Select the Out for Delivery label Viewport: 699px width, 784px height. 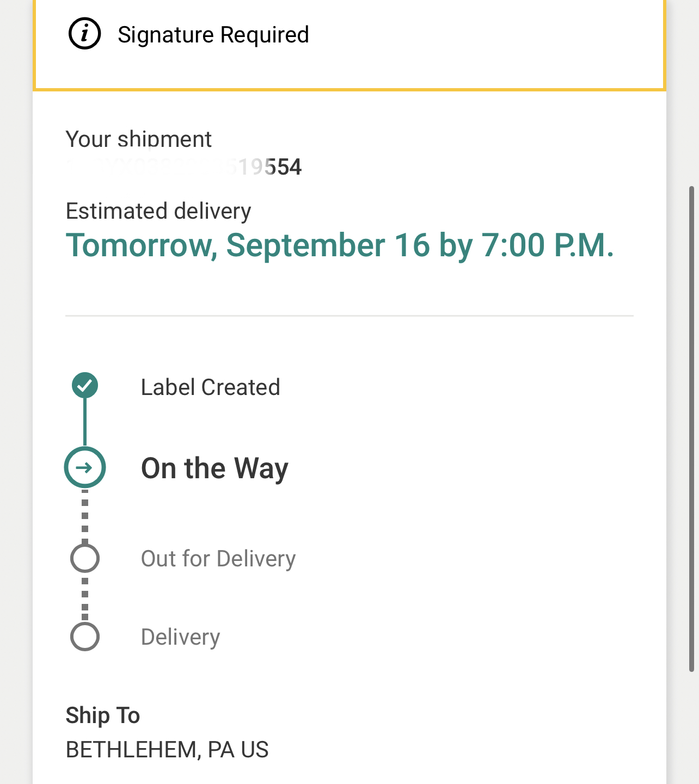[x=218, y=559]
